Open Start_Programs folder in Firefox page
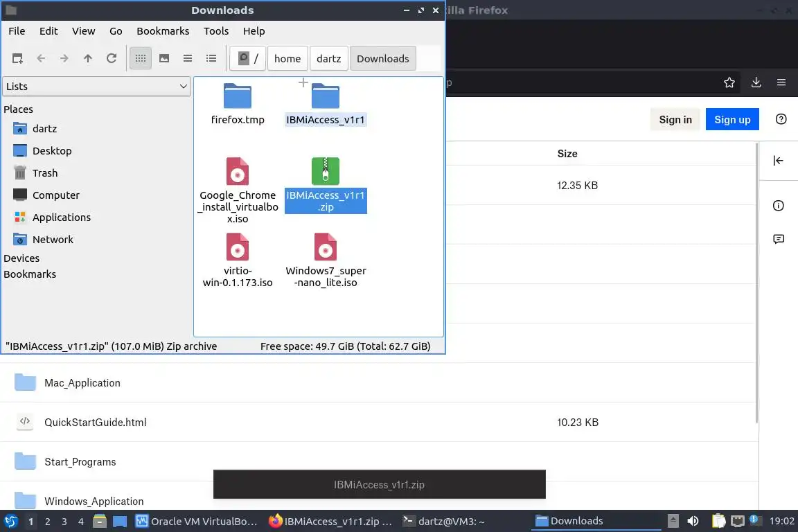Image resolution: width=798 pixels, height=532 pixels. [x=80, y=462]
